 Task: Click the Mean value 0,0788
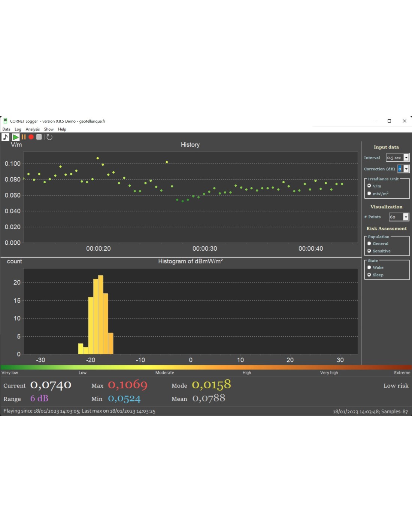tap(209, 398)
